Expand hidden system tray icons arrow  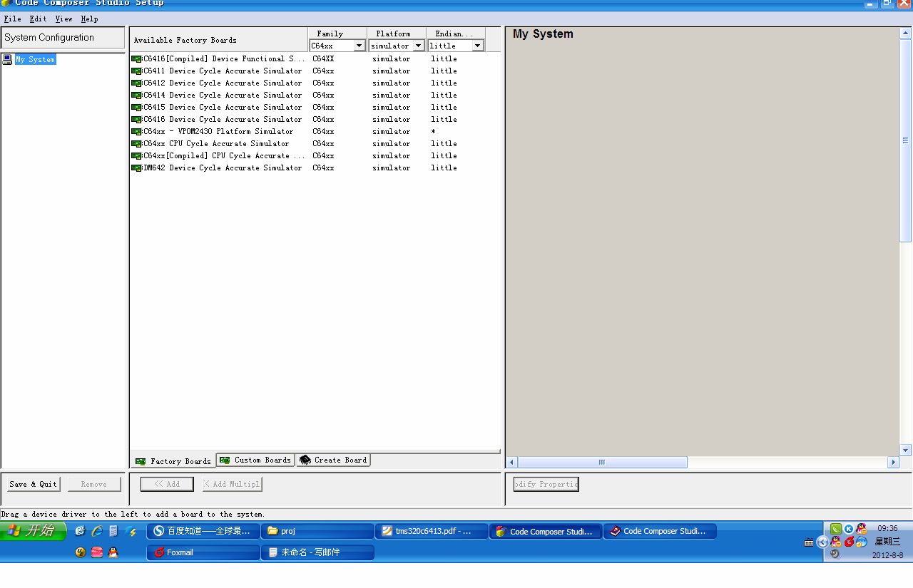(822, 542)
